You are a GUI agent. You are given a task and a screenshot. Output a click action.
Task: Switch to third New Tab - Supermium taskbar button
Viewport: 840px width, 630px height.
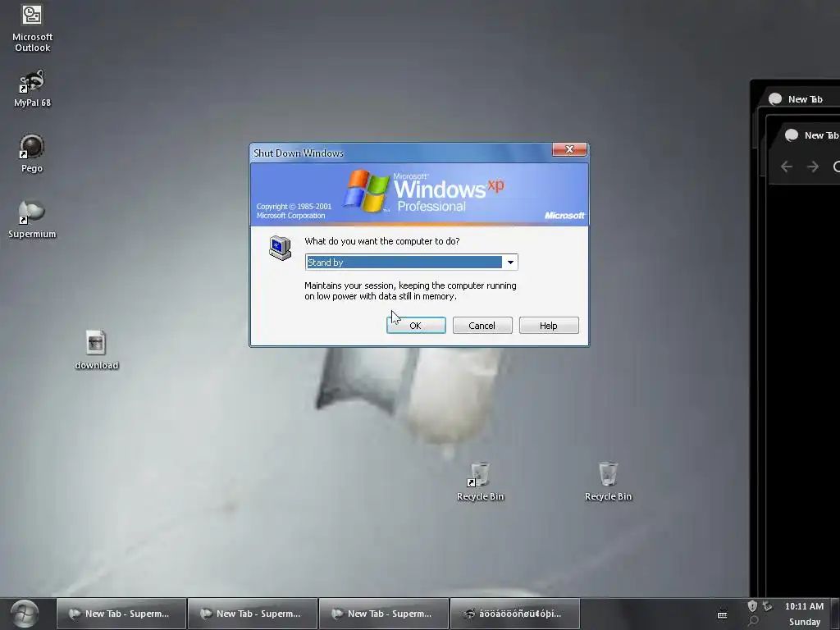pyautogui.click(x=384, y=614)
